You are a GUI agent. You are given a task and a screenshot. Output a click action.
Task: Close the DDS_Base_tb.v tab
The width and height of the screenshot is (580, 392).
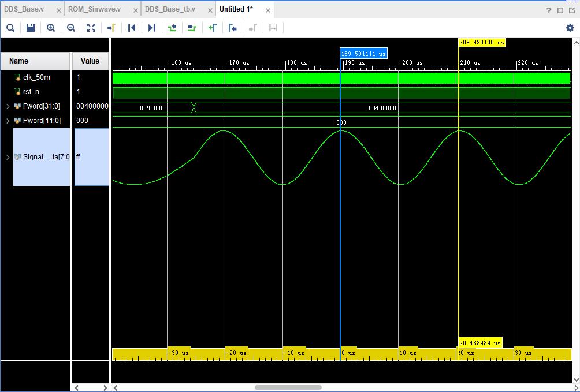(209, 10)
